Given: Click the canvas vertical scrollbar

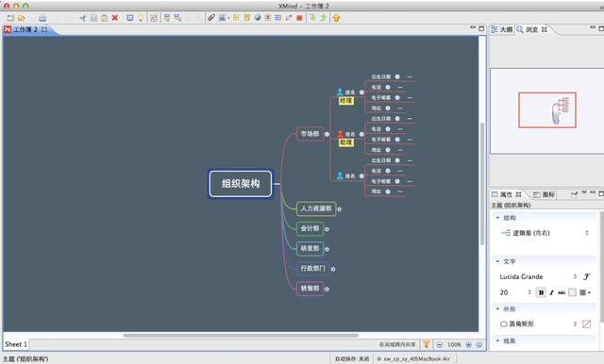Looking at the screenshot, I should coord(482,184).
